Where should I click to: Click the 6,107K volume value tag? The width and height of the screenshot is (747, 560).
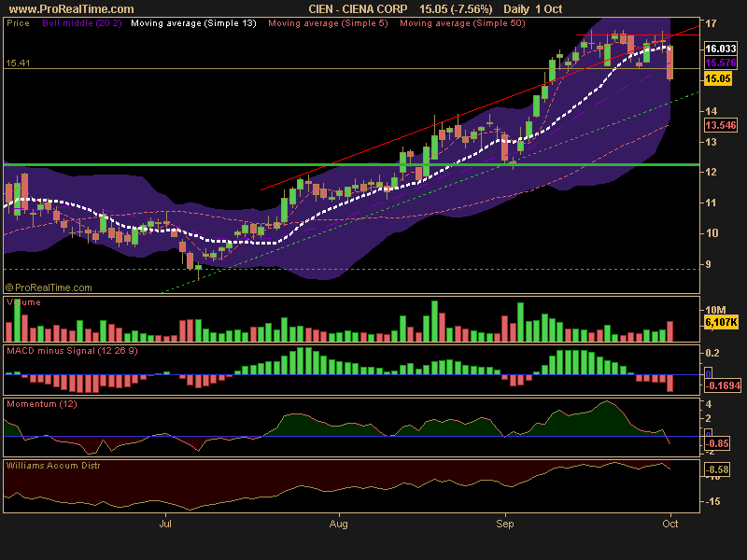[721, 322]
